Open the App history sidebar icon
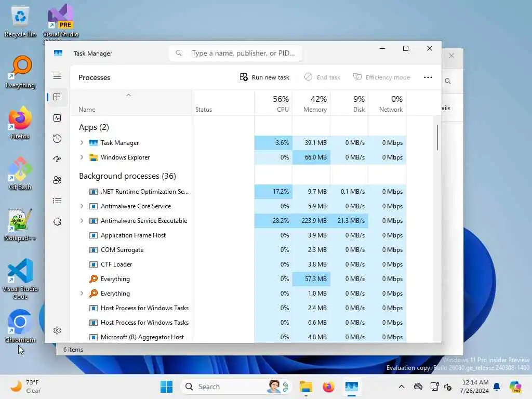Image resolution: width=532 pixels, height=399 pixels. click(57, 138)
